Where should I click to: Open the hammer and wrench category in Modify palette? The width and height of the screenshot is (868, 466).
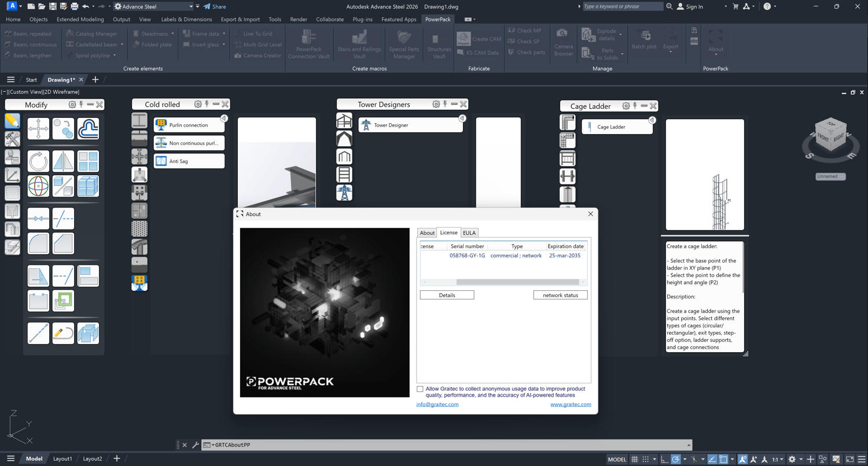click(x=12, y=139)
